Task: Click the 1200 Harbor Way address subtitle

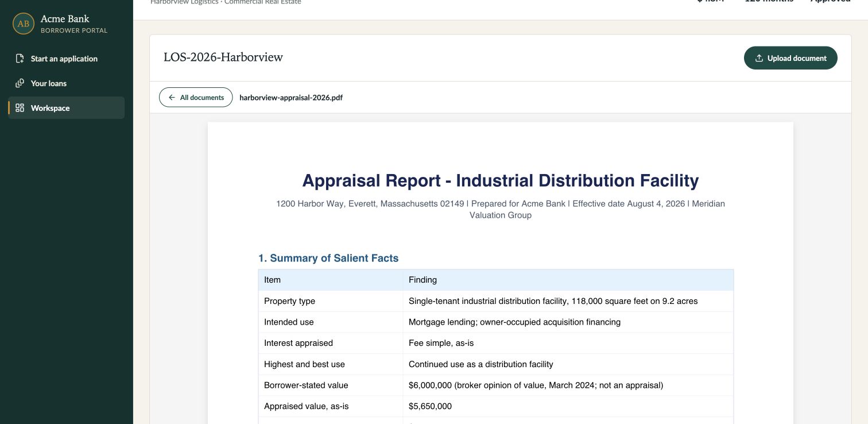Action: 501,209
